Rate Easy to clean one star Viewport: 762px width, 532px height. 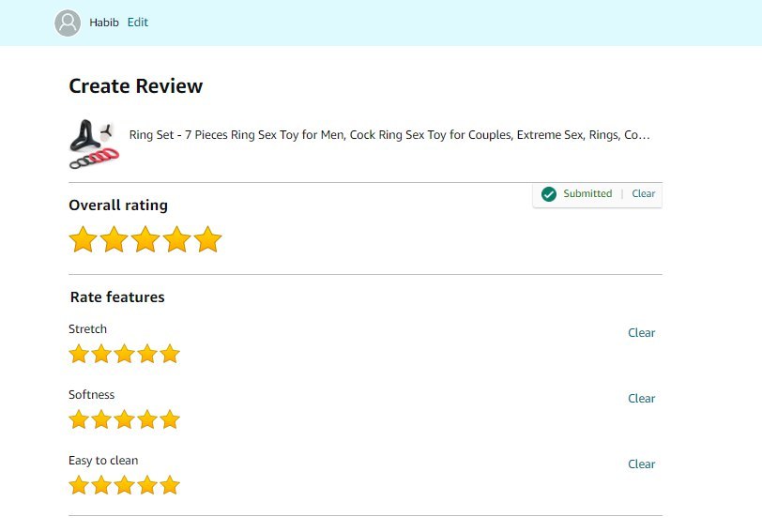[79, 485]
